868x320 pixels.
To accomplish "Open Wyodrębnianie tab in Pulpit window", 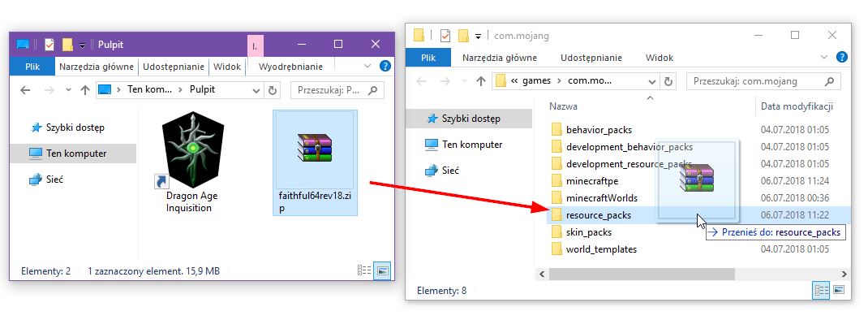I will (x=290, y=67).
